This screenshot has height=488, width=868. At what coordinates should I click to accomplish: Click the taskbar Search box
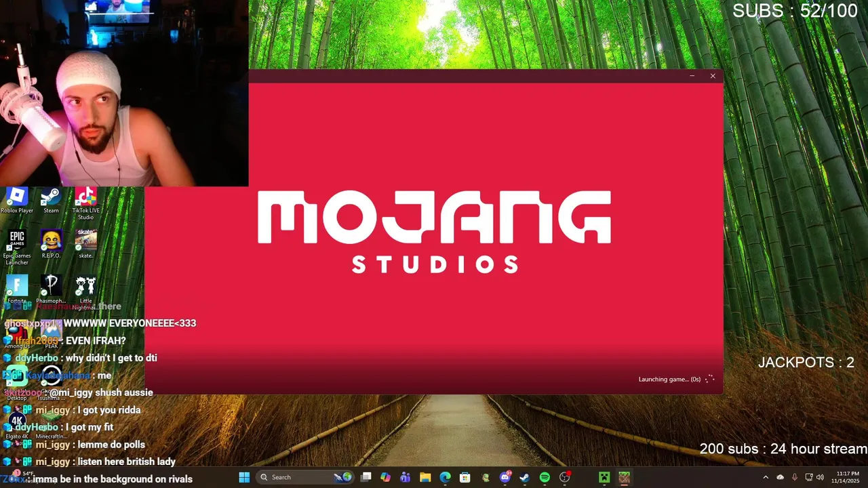tap(306, 477)
